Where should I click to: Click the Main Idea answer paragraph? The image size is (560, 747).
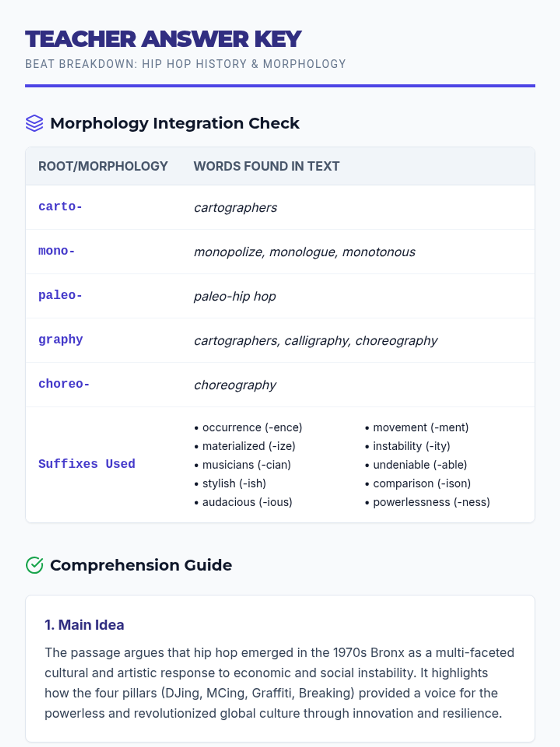(x=280, y=683)
